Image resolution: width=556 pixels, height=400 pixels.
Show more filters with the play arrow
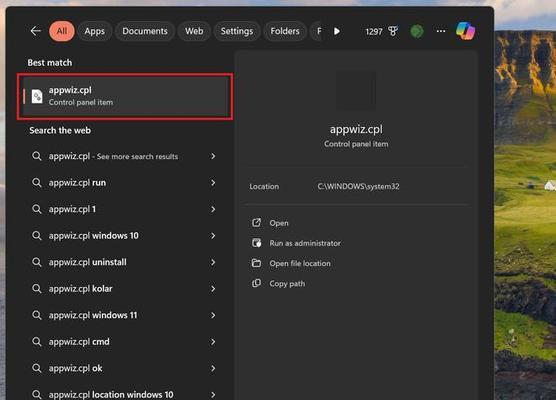point(337,32)
